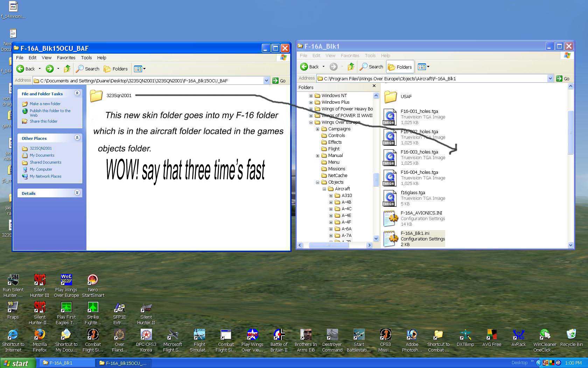The height and width of the screenshot is (368, 588).
Task: Open My Documents from Other Places
Action: tap(42, 155)
